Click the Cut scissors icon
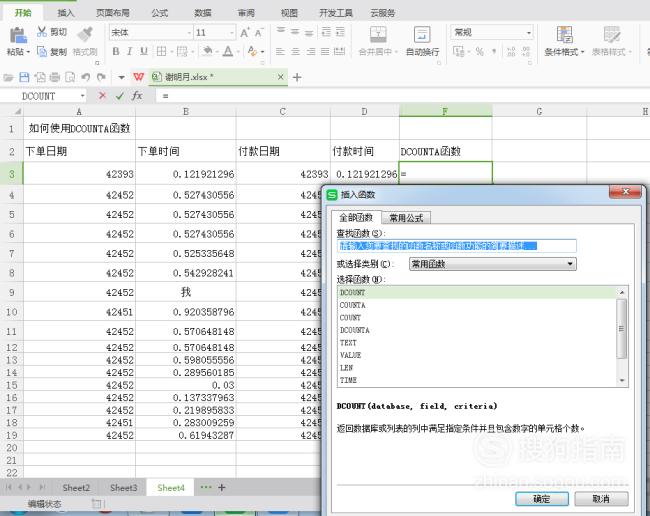650x516 pixels. 42,32
